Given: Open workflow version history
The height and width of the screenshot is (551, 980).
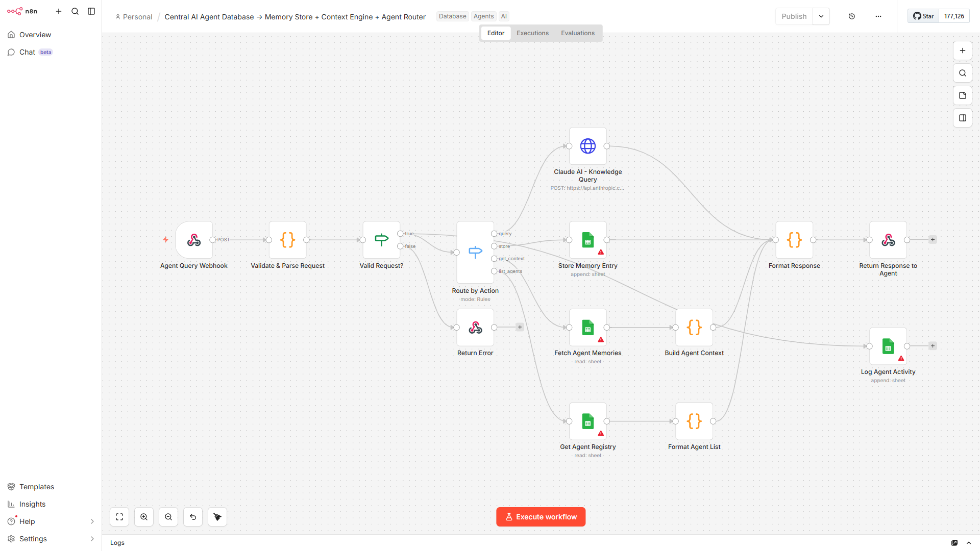Looking at the screenshot, I should (851, 16).
